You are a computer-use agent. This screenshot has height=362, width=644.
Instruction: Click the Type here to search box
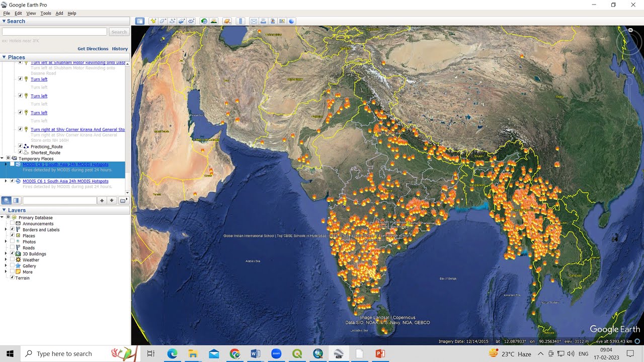78,353
